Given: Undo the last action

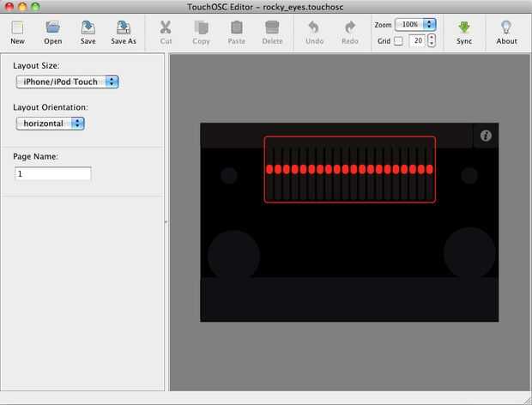Looking at the screenshot, I should pyautogui.click(x=314, y=28).
